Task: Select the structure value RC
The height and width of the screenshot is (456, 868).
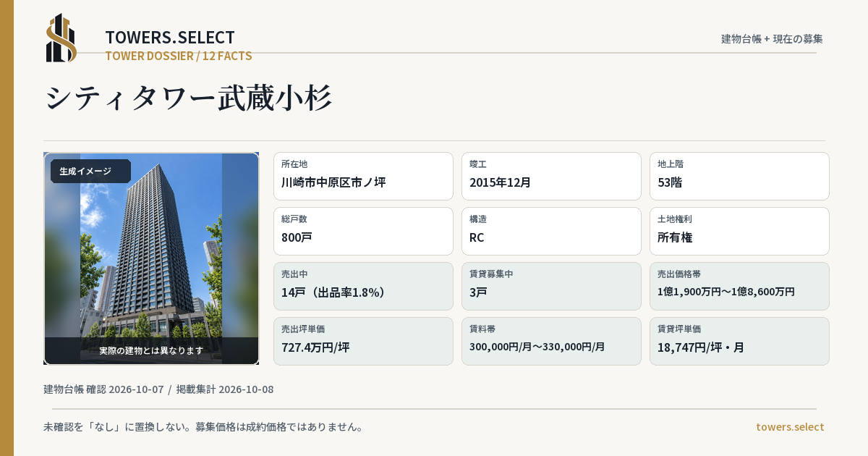Action: [477, 237]
